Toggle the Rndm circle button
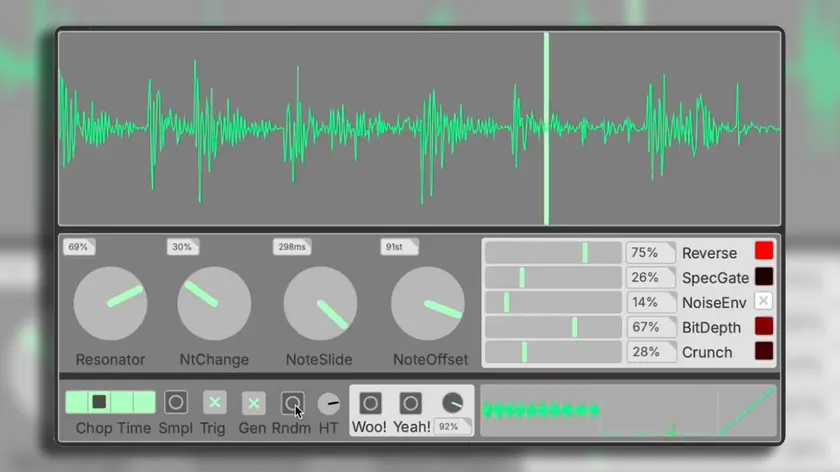This screenshot has height=472, width=840. point(292,403)
